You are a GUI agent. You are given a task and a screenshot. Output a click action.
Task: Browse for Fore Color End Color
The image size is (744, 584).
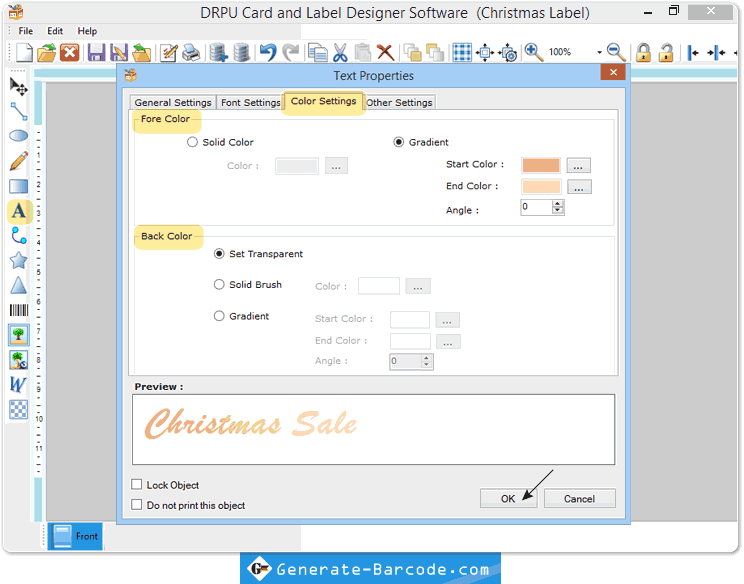point(579,187)
